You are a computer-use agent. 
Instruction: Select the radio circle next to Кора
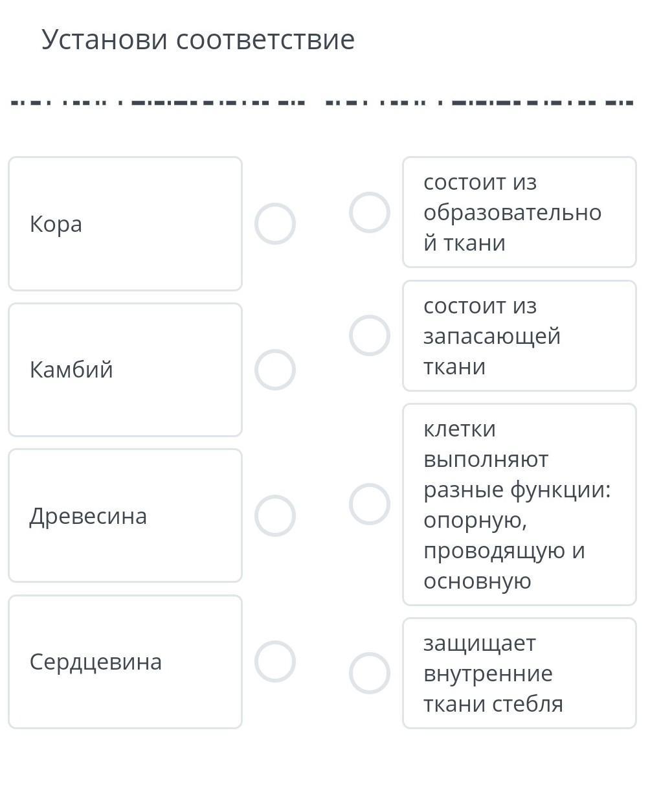click(274, 224)
